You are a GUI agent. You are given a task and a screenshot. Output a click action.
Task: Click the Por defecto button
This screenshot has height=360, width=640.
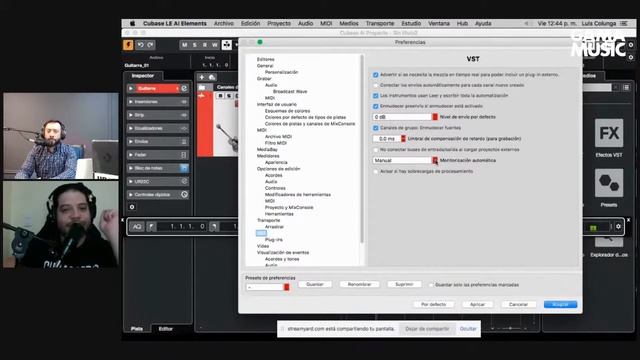433,304
